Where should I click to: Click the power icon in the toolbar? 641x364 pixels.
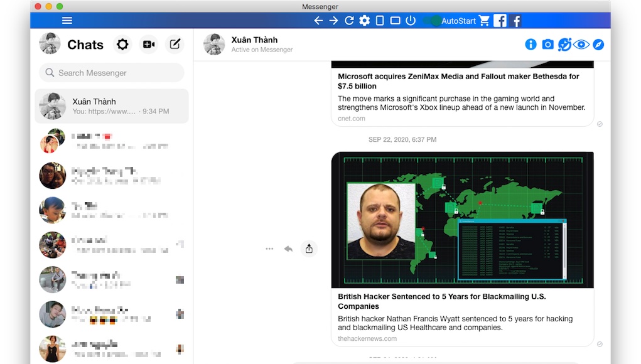point(411,21)
